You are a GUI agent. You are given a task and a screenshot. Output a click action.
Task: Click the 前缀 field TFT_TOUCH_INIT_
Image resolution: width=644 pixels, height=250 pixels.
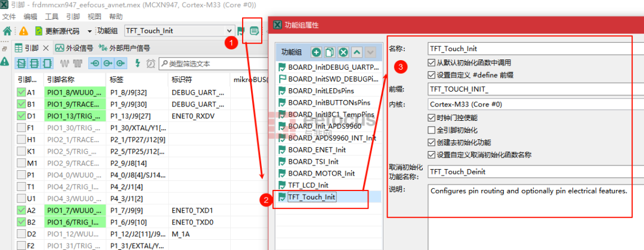point(535,89)
